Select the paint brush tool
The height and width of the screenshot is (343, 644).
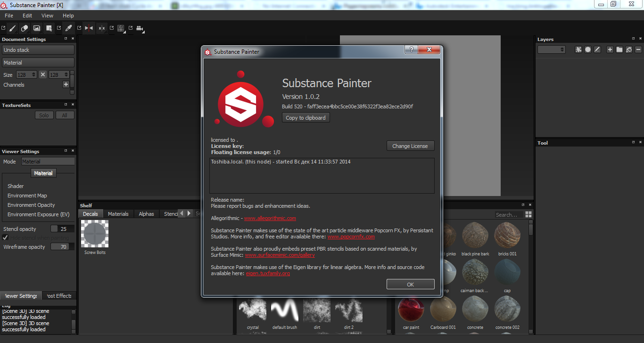pos(13,28)
